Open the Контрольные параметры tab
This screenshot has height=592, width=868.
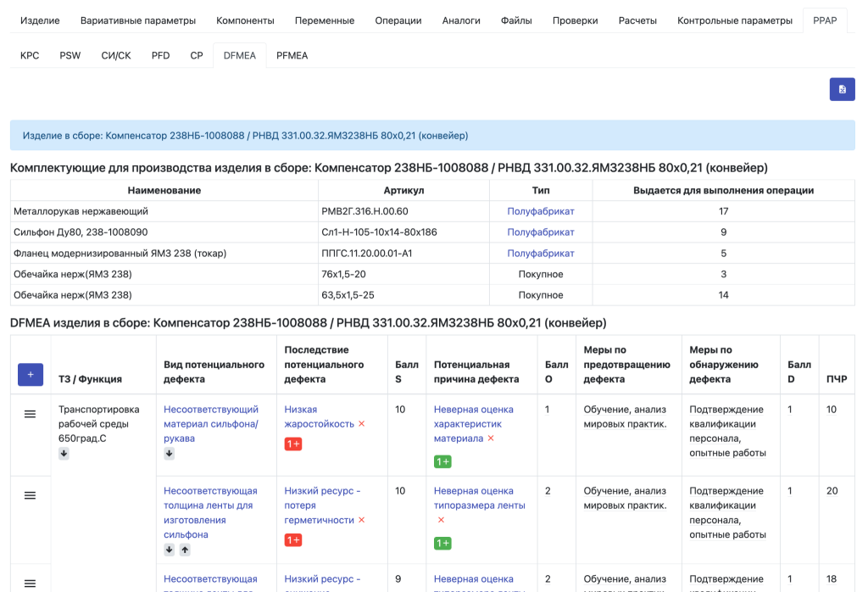(735, 20)
